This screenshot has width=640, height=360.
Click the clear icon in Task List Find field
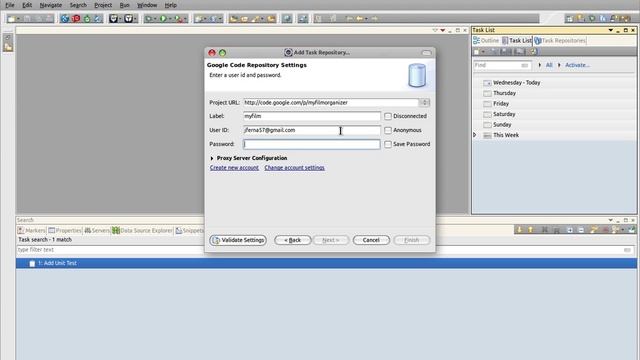tap(524, 65)
